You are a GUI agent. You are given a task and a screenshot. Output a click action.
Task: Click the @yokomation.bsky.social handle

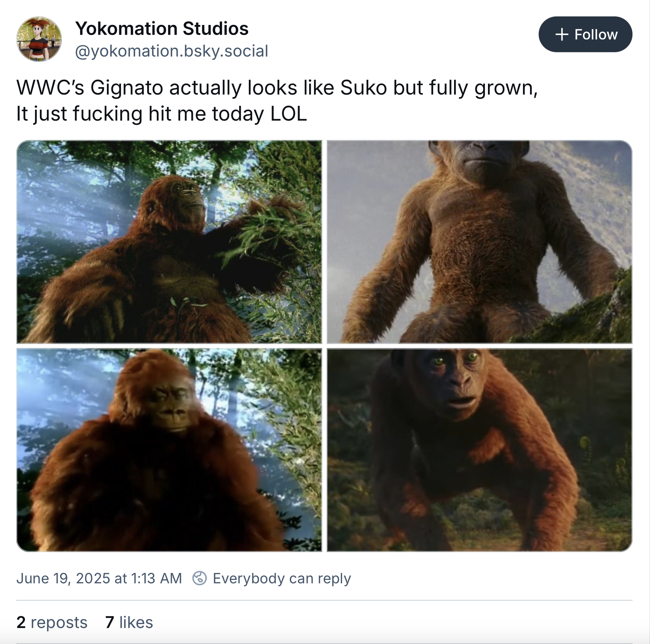coord(171,51)
